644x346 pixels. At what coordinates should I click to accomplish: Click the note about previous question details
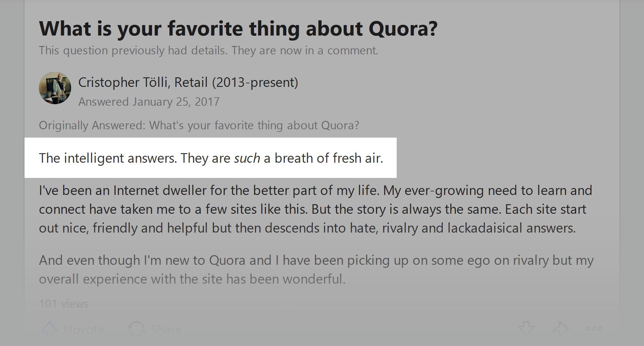[208, 50]
